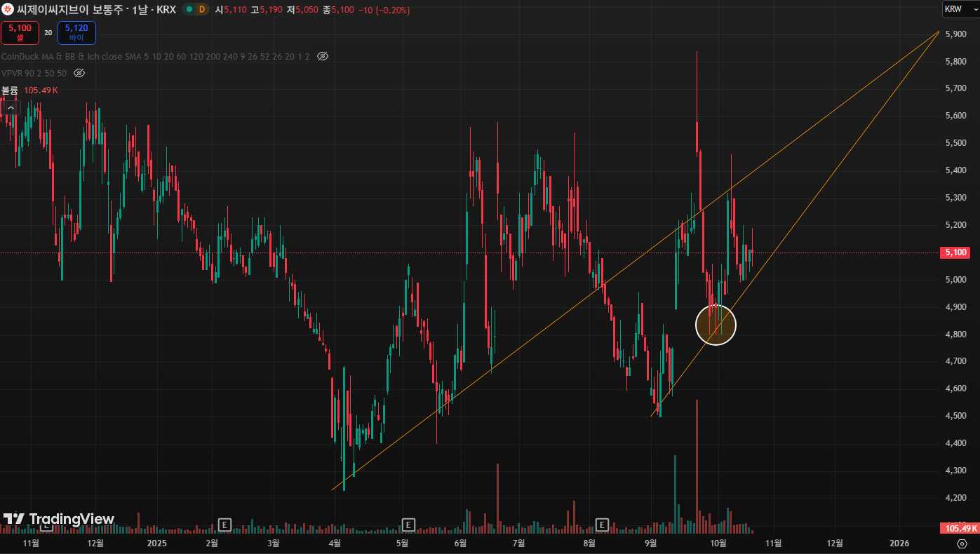Click the 3월 label on the time axis
Viewport: 980px width, 554px height.
pos(274,543)
